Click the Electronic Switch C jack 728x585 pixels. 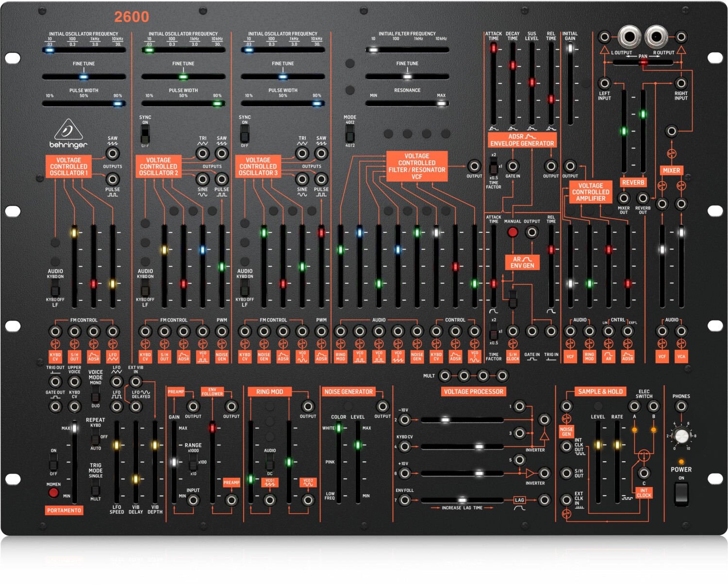[644, 473]
